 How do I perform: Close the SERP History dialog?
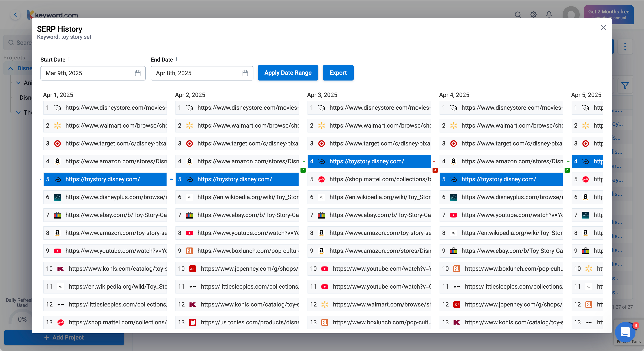click(x=603, y=28)
